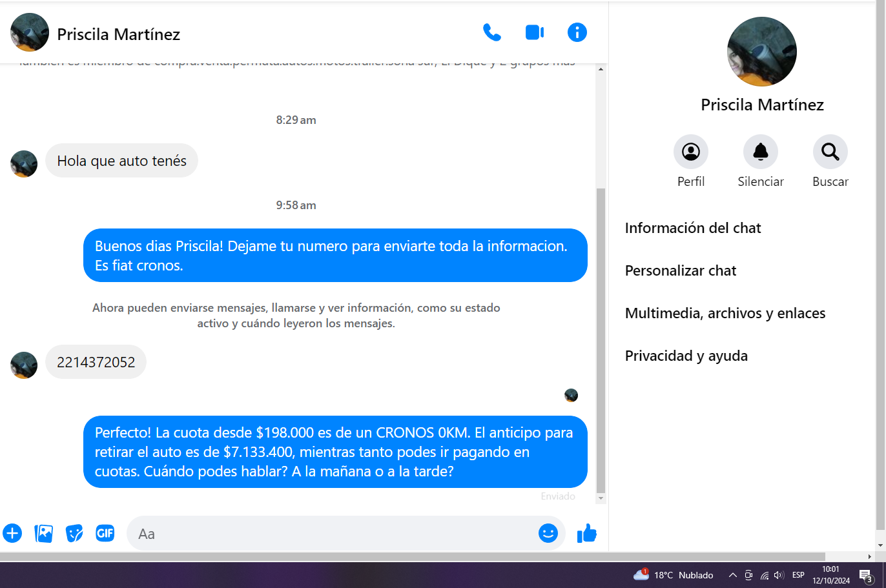
Task: Click Priscila Martínez name in chat header
Action: pos(119,34)
